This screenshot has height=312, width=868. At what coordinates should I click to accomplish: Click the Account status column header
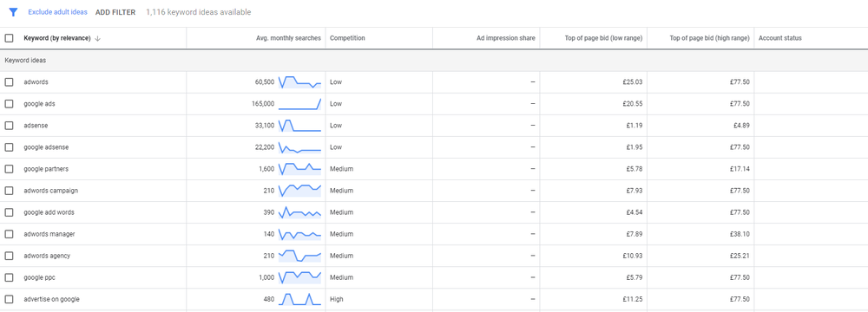tap(780, 38)
